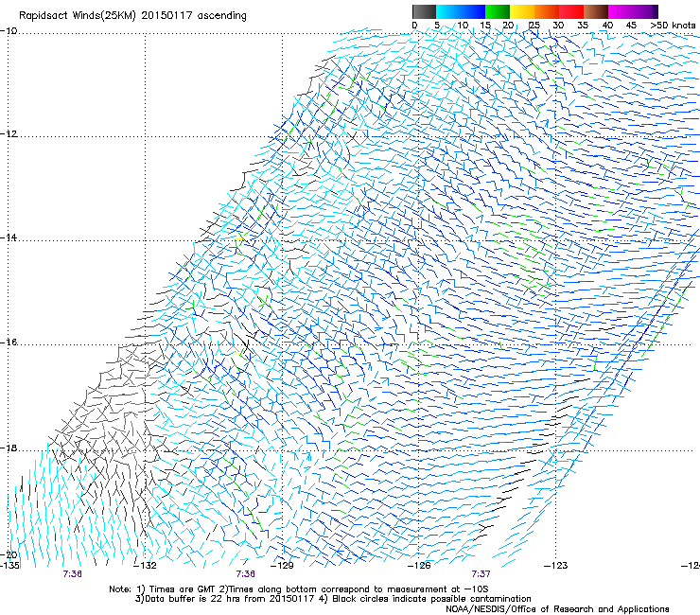Click the cyan-to-blue 5–15 knots legend band
This screenshot has height=615, width=700.
461,11
